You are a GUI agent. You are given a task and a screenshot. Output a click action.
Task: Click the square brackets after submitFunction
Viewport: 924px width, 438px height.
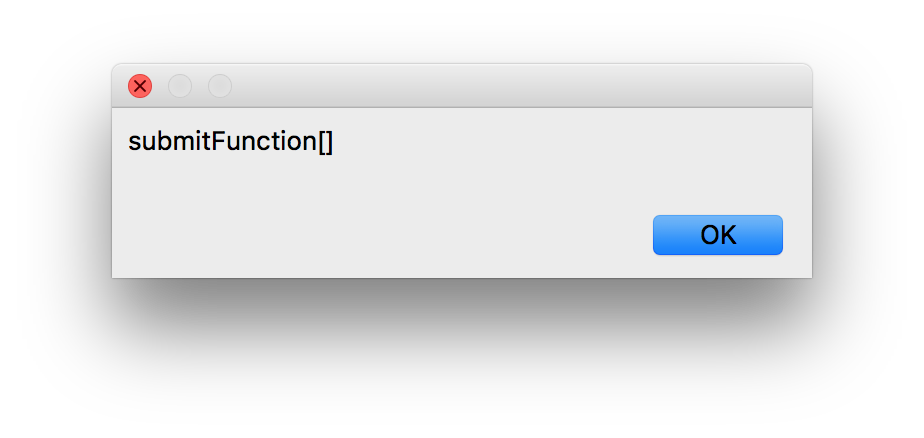tap(326, 142)
